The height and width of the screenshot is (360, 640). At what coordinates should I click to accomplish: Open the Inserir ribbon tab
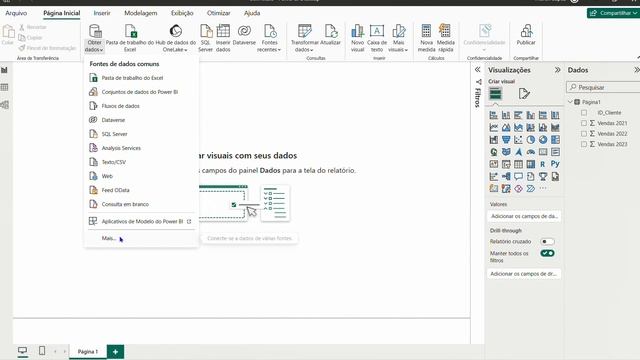tap(102, 13)
